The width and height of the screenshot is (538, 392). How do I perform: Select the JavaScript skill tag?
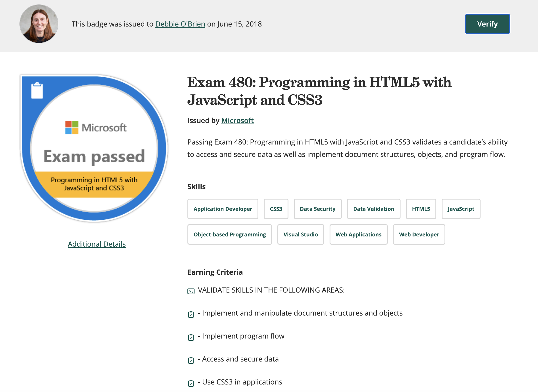pos(461,209)
